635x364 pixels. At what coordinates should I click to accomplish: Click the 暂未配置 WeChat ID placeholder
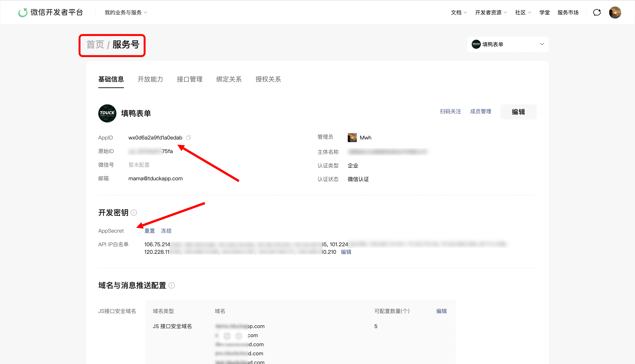pyautogui.click(x=139, y=165)
